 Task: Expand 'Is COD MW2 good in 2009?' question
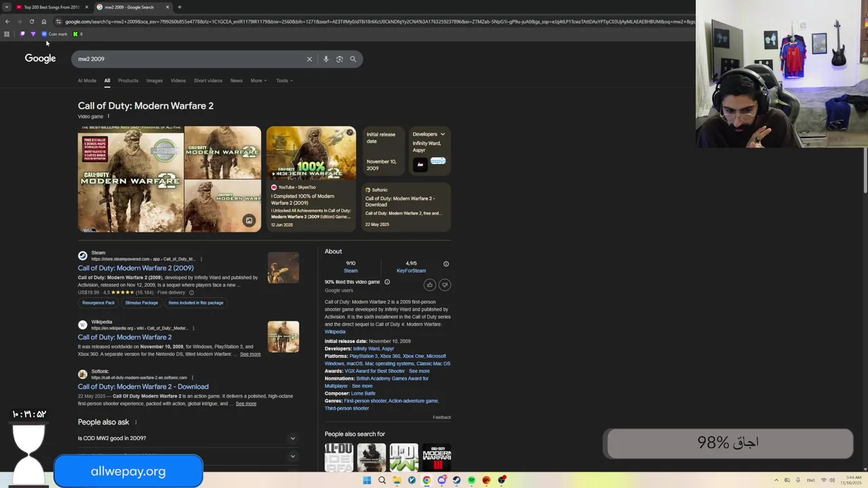(x=187, y=439)
